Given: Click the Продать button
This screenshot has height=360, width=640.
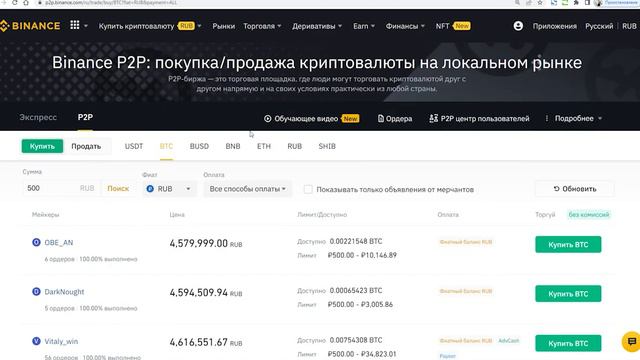Looking at the screenshot, I should coord(86,146).
